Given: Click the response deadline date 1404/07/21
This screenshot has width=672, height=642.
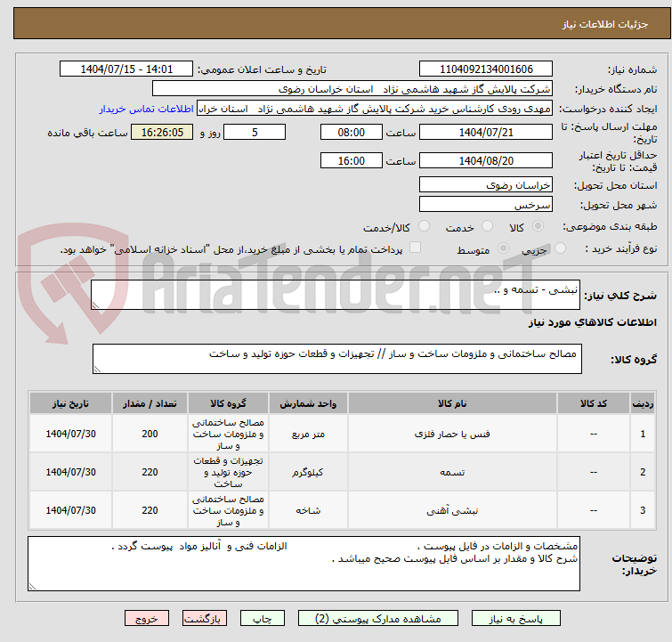Looking at the screenshot, I should pyautogui.click(x=486, y=132).
